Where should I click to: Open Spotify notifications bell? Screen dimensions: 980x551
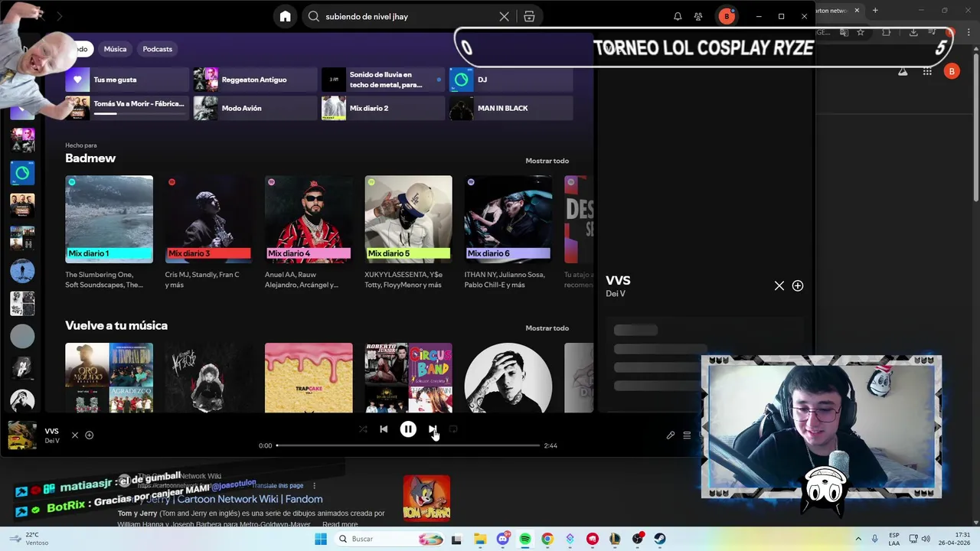tap(678, 17)
